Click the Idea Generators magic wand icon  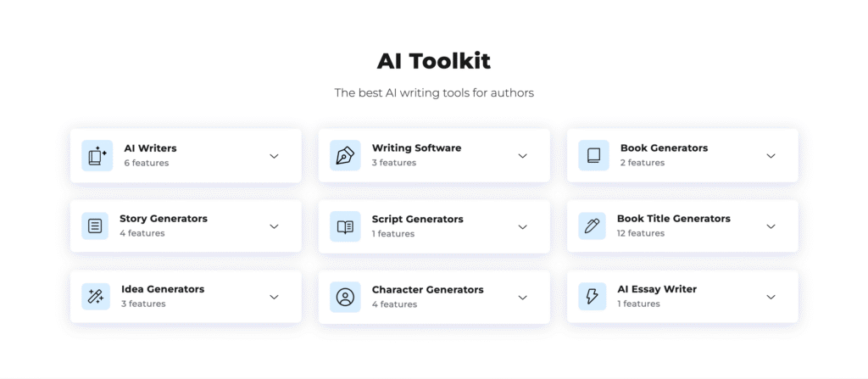96,297
